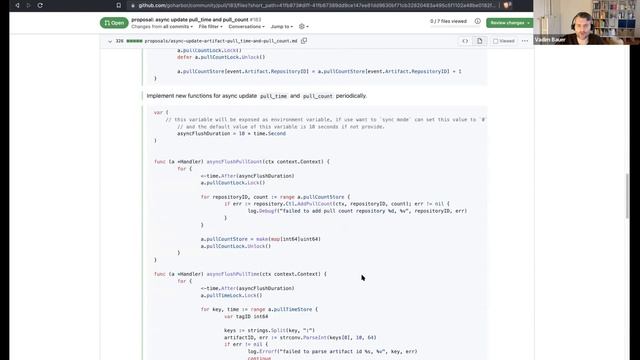Go back with the browser back arrow

[x=17, y=5]
